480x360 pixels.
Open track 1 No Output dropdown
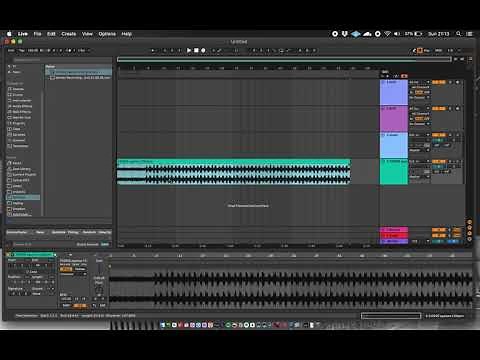(419, 97)
